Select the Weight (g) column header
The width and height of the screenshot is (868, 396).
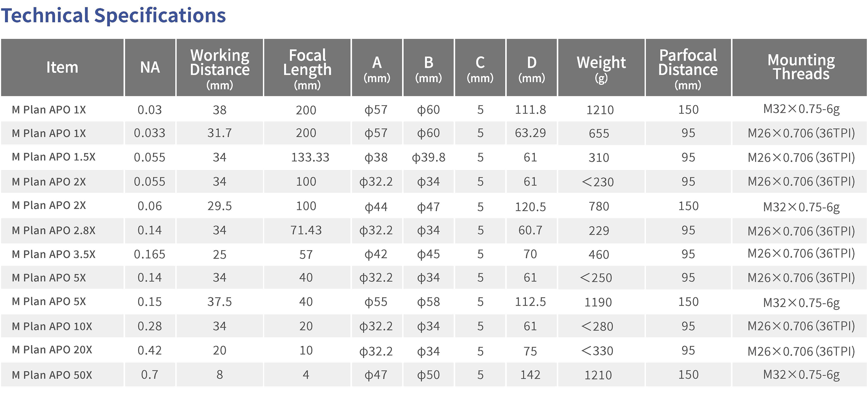[601, 67]
